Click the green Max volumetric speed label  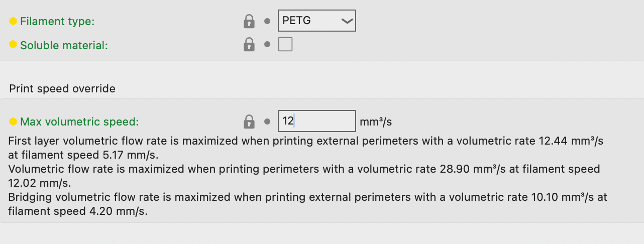pos(79,121)
